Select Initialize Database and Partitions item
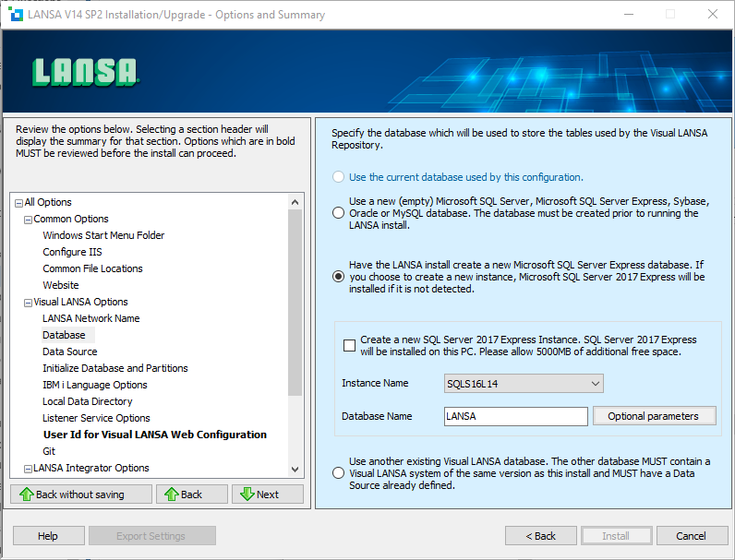The width and height of the screenshot is (735, 560). point(114,368)
